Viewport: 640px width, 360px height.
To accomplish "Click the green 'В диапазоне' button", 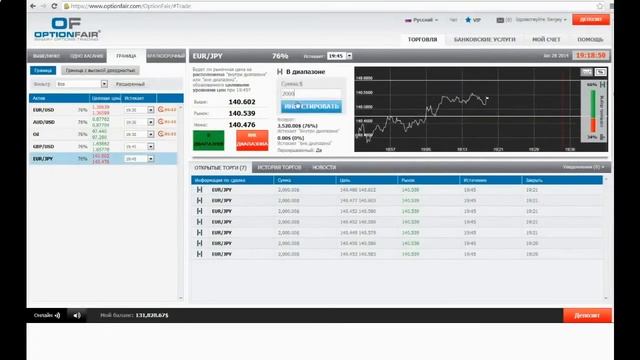I will coord(209,140).
